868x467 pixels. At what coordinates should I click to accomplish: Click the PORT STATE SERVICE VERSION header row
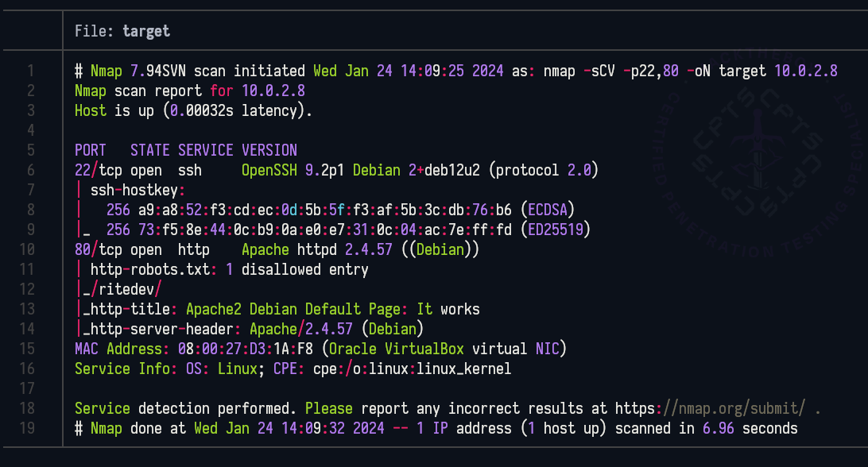point(186,150)
